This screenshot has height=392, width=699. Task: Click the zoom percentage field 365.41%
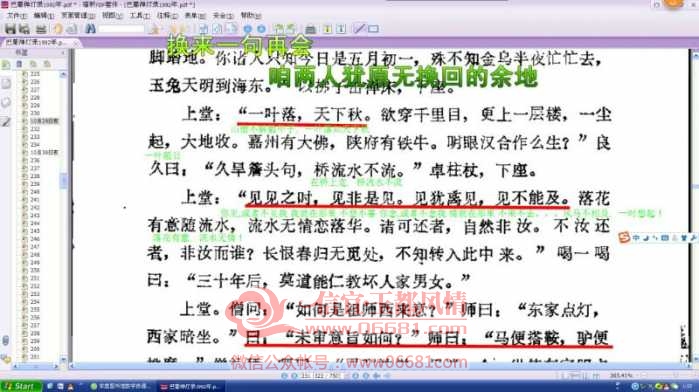621,376
